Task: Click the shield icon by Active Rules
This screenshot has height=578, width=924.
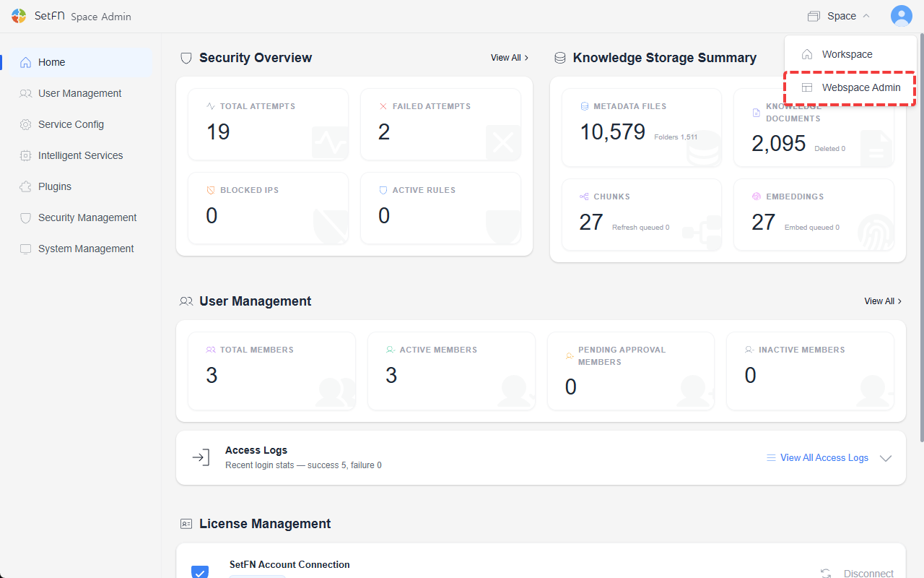Action: tap(383, 190)
